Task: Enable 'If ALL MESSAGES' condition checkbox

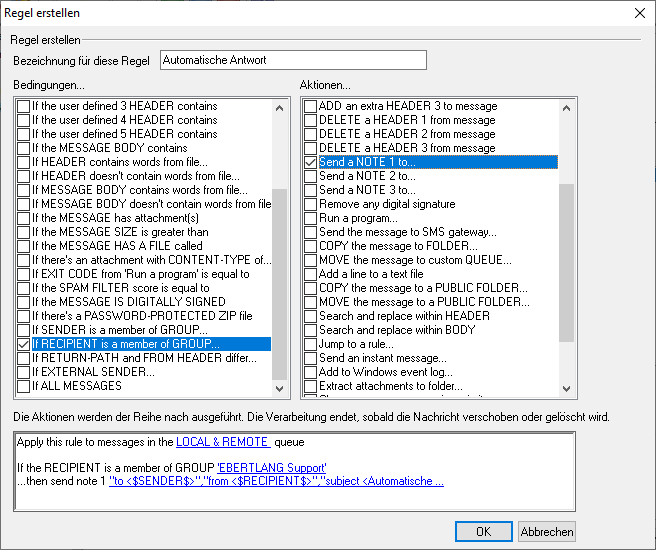Action: [23, 386]
